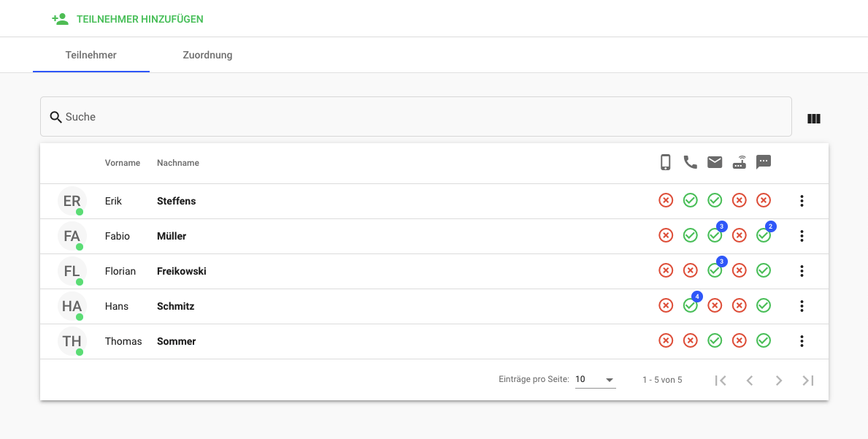Open the more options menu for Florian Freikowski
Screen dimensions: 868x439
click(x=802, y=271)
